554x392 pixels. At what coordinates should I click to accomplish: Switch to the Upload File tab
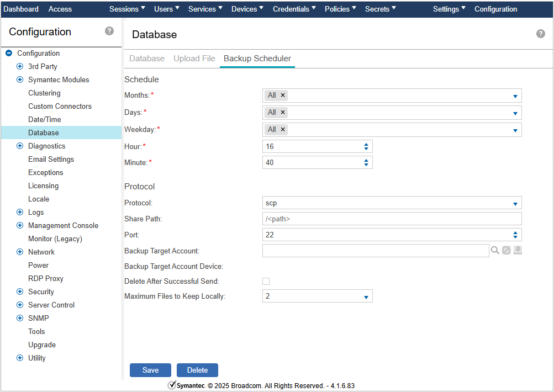[x=194, y=59]
